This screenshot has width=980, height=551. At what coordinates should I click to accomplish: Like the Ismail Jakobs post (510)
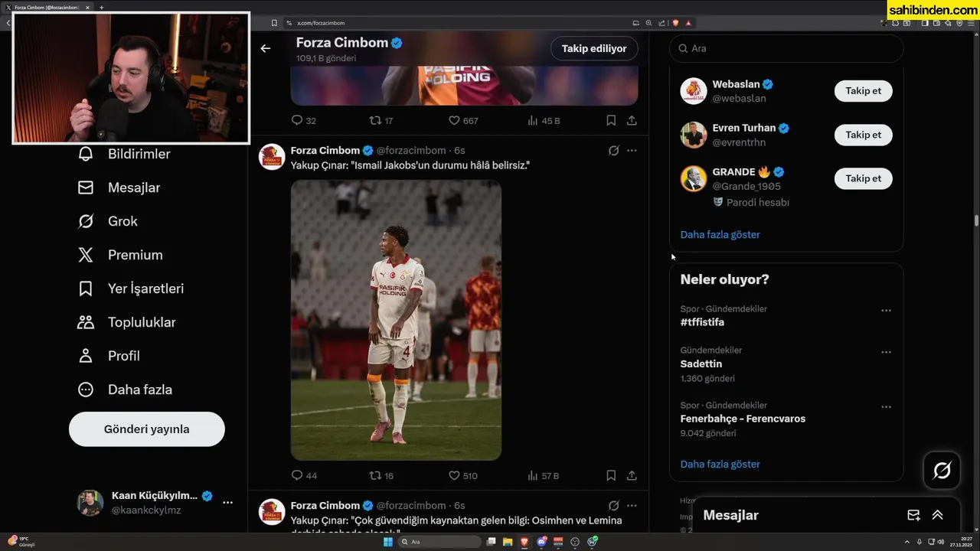click(x=454, y=475)
